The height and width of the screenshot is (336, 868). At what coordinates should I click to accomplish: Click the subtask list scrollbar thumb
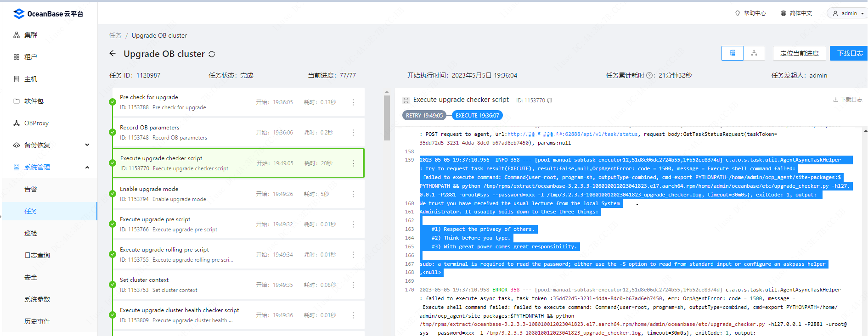coord(387,118)
